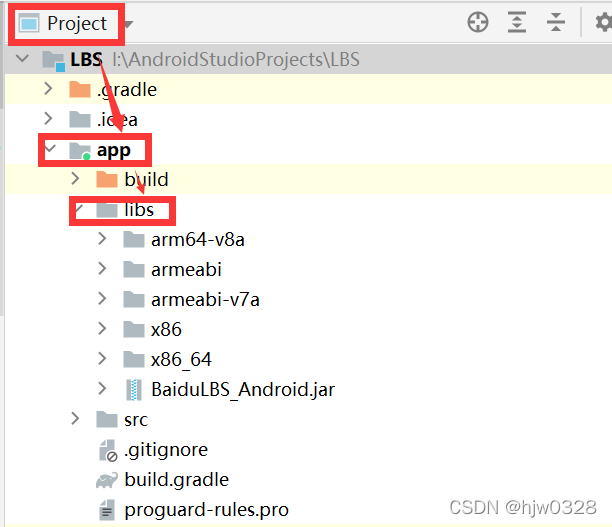Expand the arm64-v8a folder
Image resolution: width=612 pixels, height=527 pixels.
[102, 239]
